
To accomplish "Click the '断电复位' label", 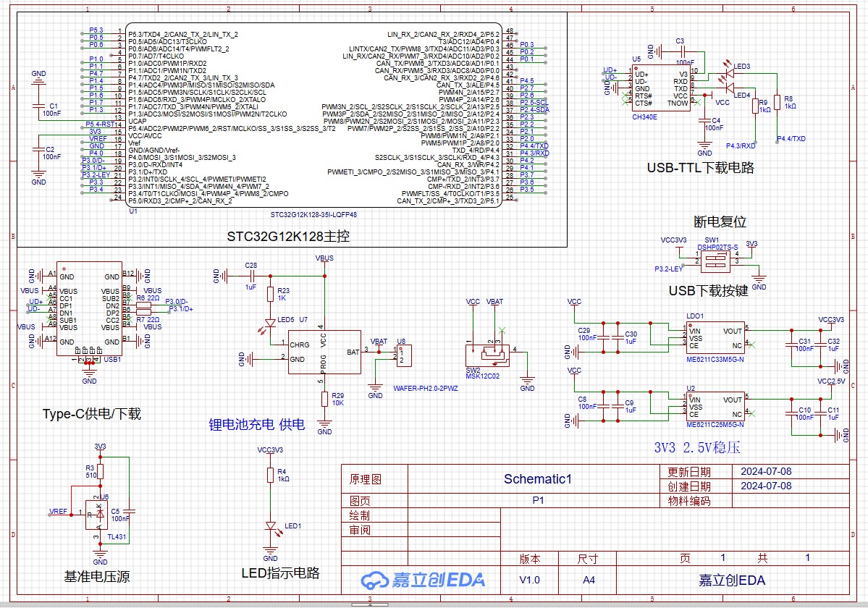I will 720,221.
